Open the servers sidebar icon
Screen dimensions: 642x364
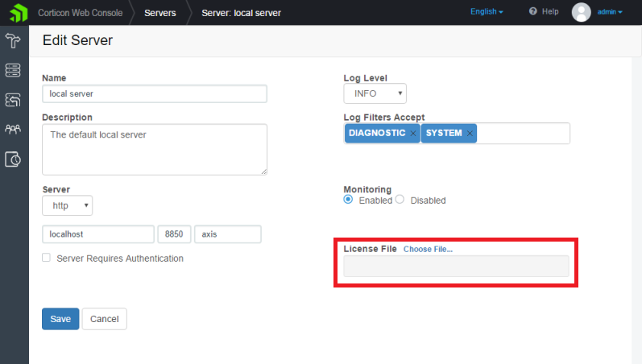[13, 70]
